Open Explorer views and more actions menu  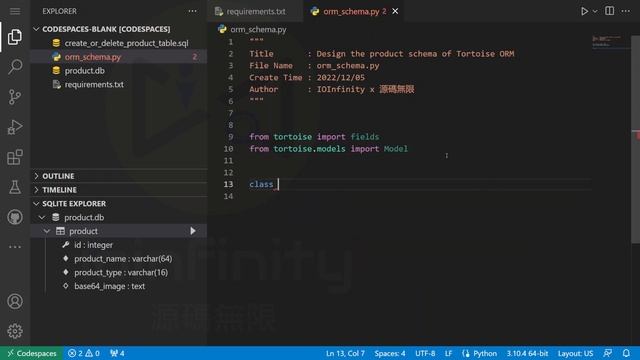[x=192, y=11]
